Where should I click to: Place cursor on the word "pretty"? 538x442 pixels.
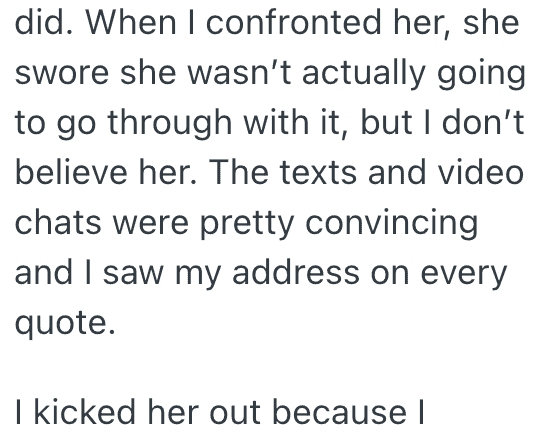coord(247,225)
